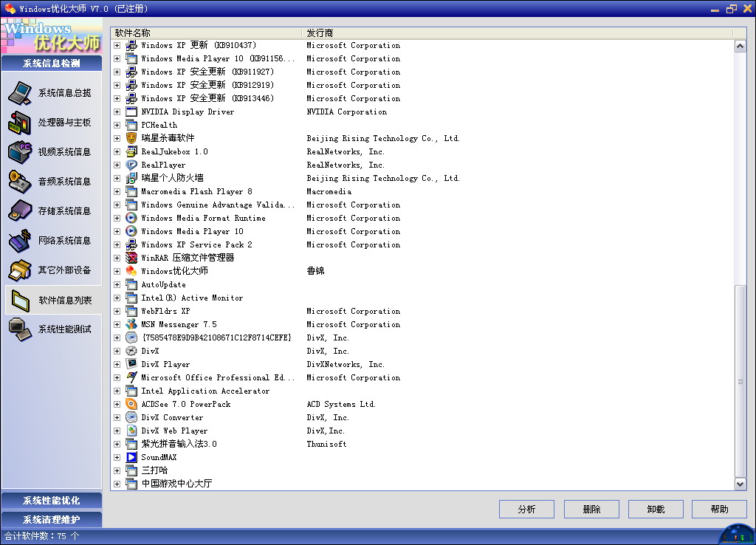This screenshot has width=756, height=545.
Task: Open the 系统性能测试 icon
Action: tap(20, 329)
